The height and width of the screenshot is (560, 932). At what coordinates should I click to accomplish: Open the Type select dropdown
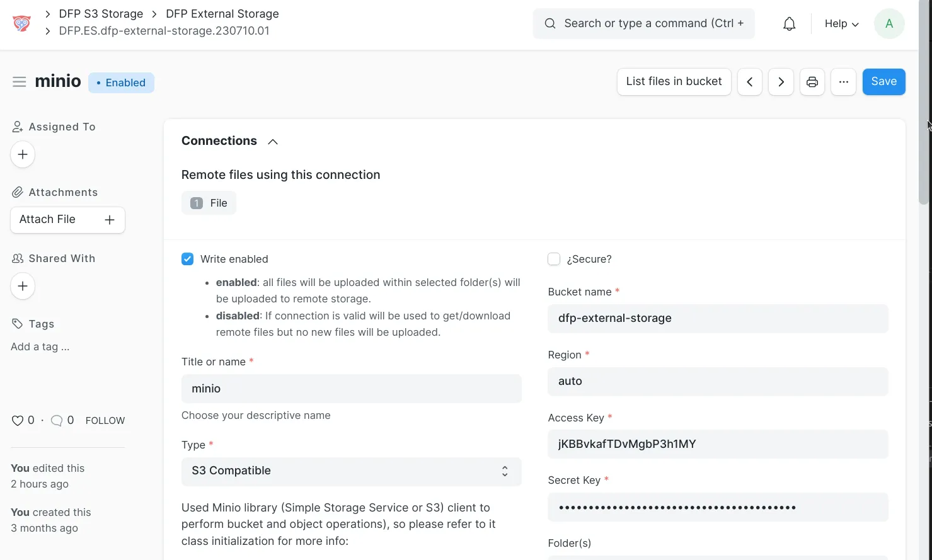pos(351,471)
